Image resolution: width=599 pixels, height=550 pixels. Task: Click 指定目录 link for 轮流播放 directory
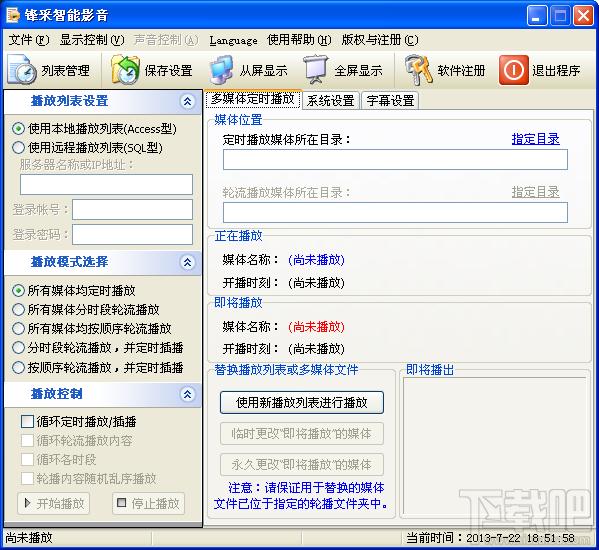click(536, 192)
